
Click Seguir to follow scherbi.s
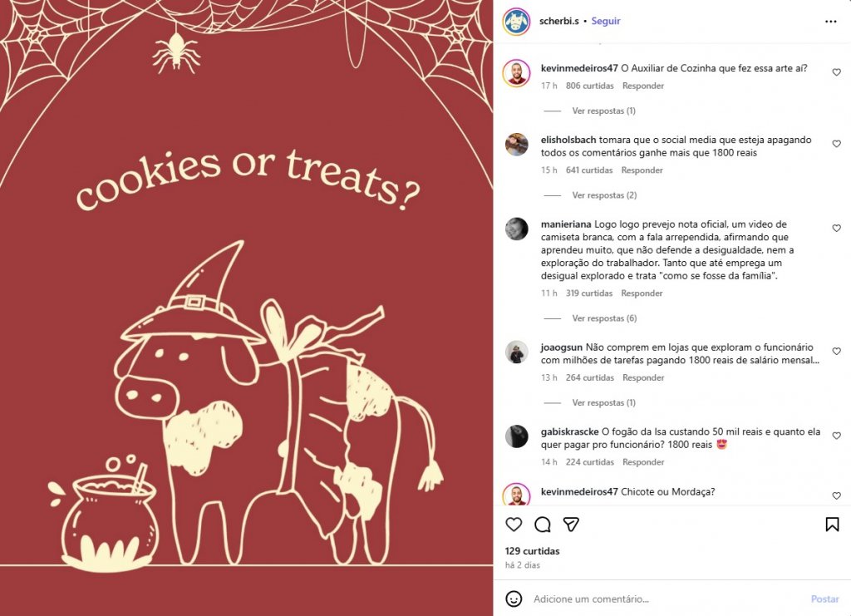[606, 21]
